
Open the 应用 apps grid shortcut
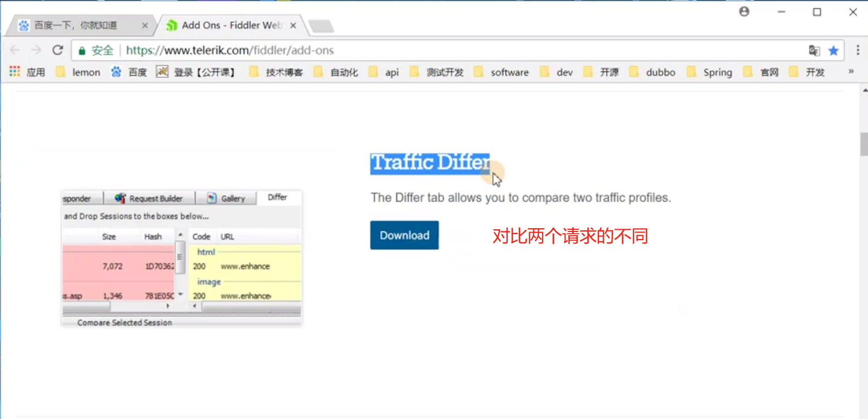[x=27, y=72]
